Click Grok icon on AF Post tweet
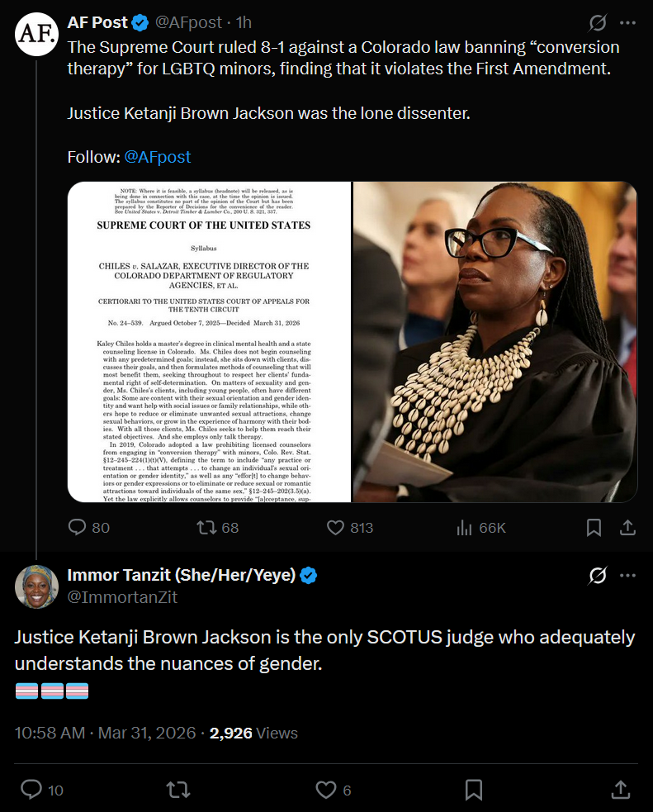This screenshot has width=653, height=812. point(598,23)
